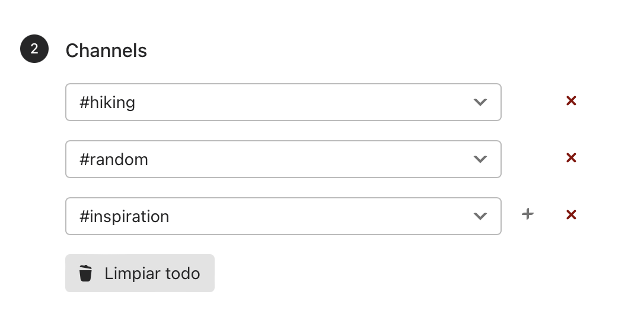Click the #random text in the second selector
644x329 pixels.
point(114,160)
